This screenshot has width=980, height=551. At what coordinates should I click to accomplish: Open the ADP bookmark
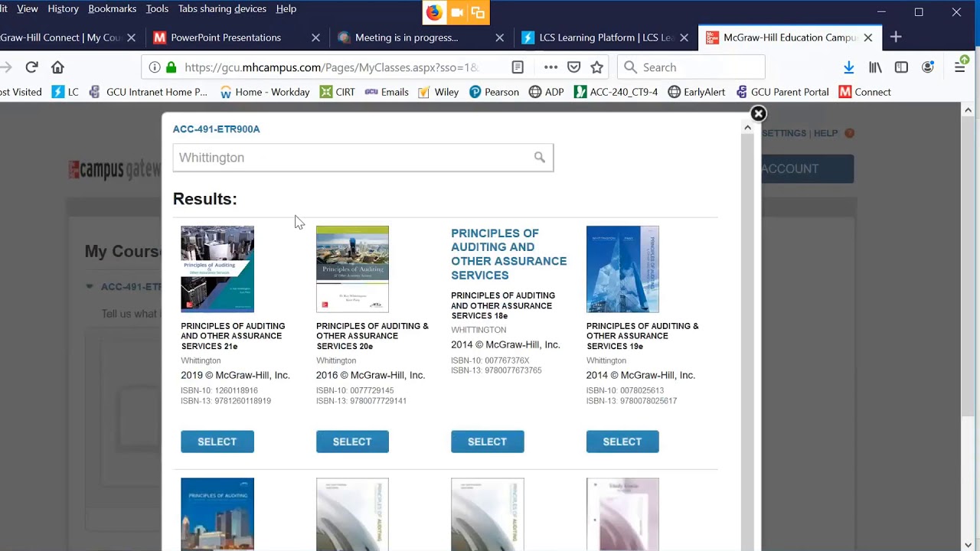click(547, 92)
